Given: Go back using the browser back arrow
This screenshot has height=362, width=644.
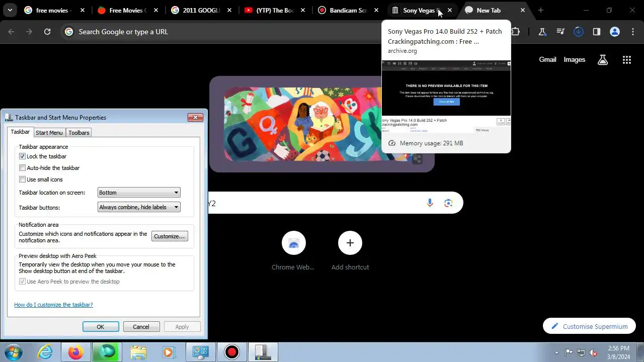Looking at the screenshot, I should click(11, 32).
